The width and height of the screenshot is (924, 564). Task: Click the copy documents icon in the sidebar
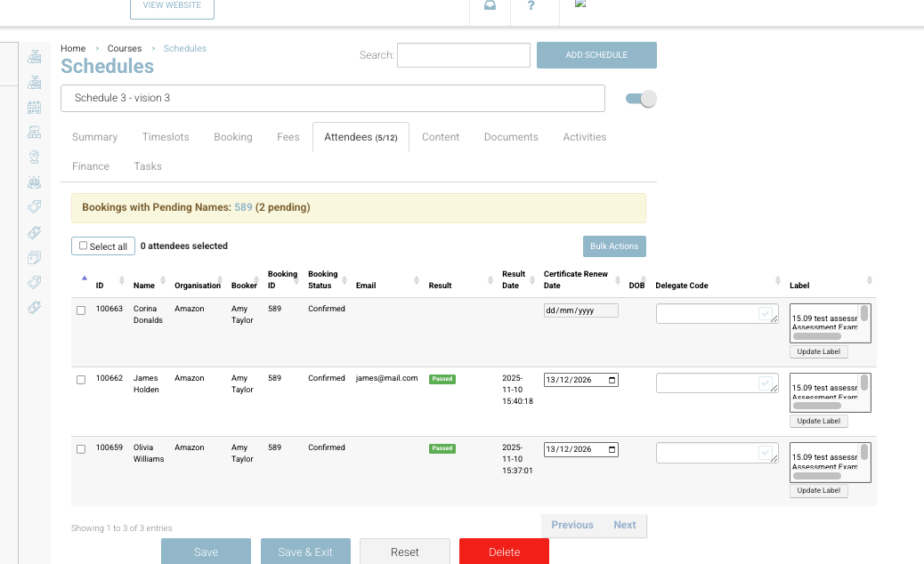coord(36,257)
